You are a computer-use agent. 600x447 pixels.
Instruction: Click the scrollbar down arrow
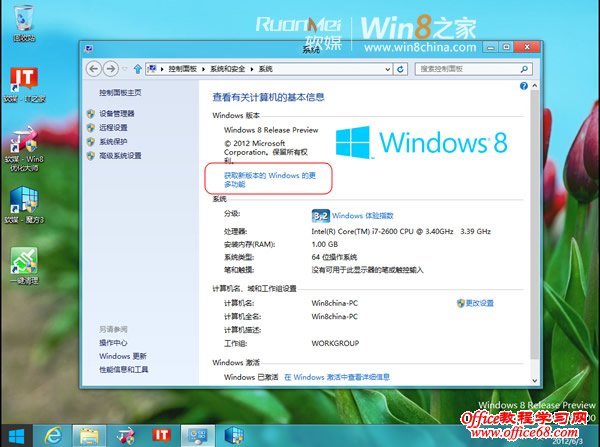(x=535, y=381)
